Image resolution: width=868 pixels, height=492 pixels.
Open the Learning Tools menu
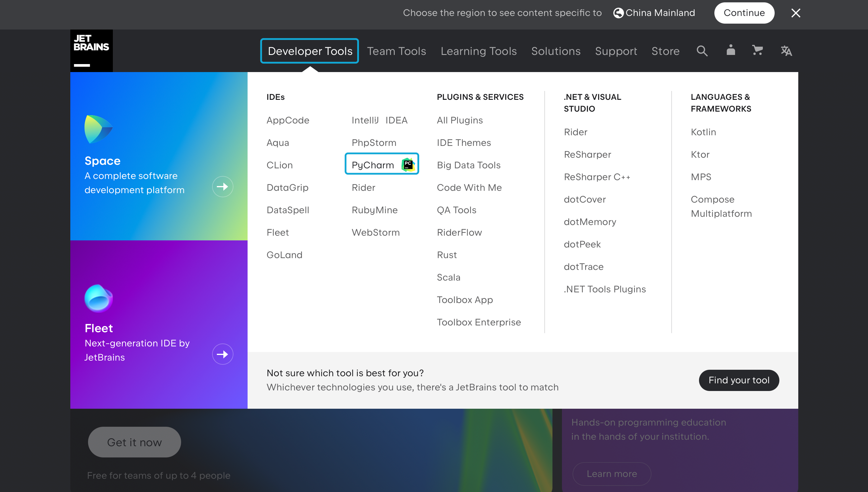click(x=479, y=51)
